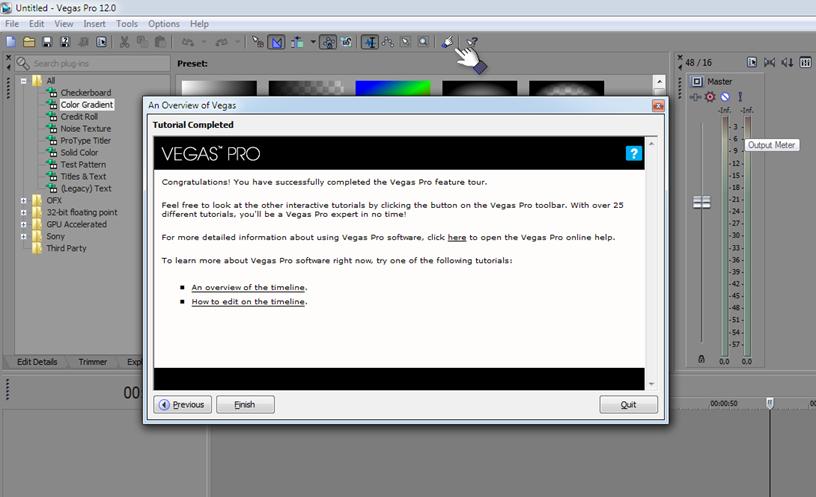Toggle the Enable Snapping toolbar icon

coord(258,42)
